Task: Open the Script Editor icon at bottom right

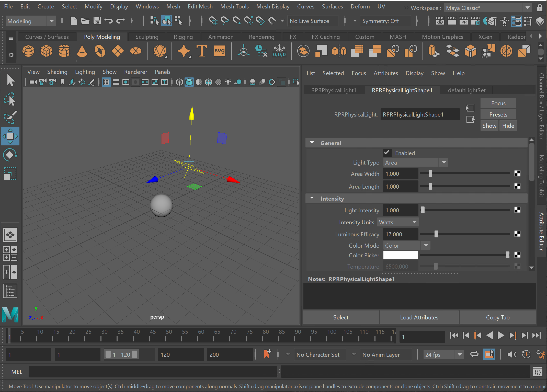Action: pos(538,372)
